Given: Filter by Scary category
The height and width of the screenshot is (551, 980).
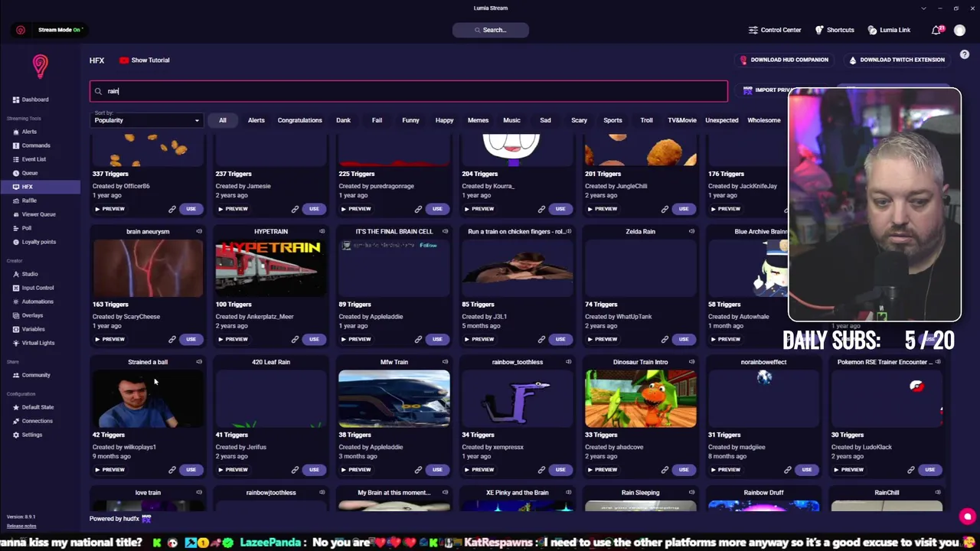Looking at the screenshot, I should point(579,120).
